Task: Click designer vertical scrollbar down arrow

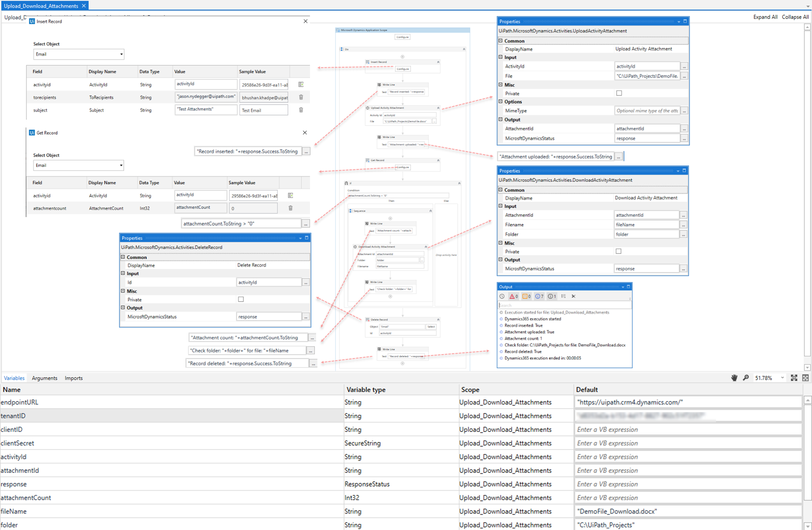Action: point(807,367)
